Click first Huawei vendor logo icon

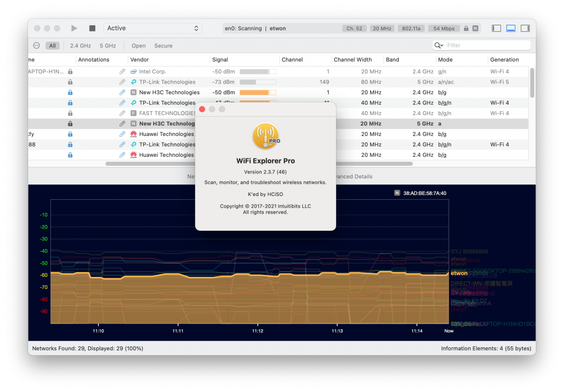(x=133, y=134)
